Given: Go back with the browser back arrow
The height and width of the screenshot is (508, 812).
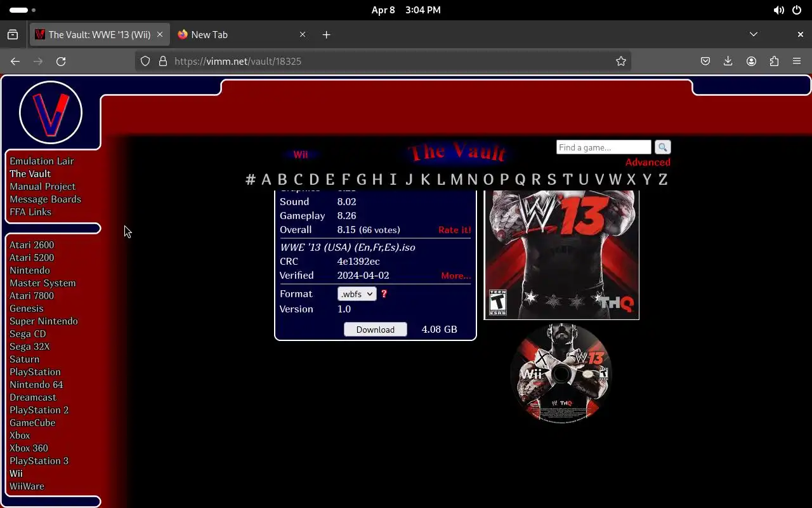Looking at the screenshot, I should [15, 61].
